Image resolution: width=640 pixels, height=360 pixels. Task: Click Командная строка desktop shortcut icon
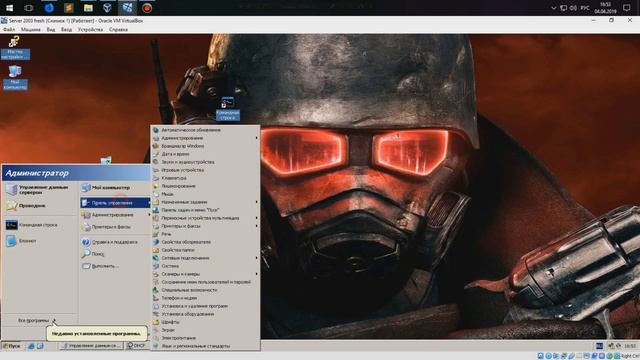pos(227,109)
